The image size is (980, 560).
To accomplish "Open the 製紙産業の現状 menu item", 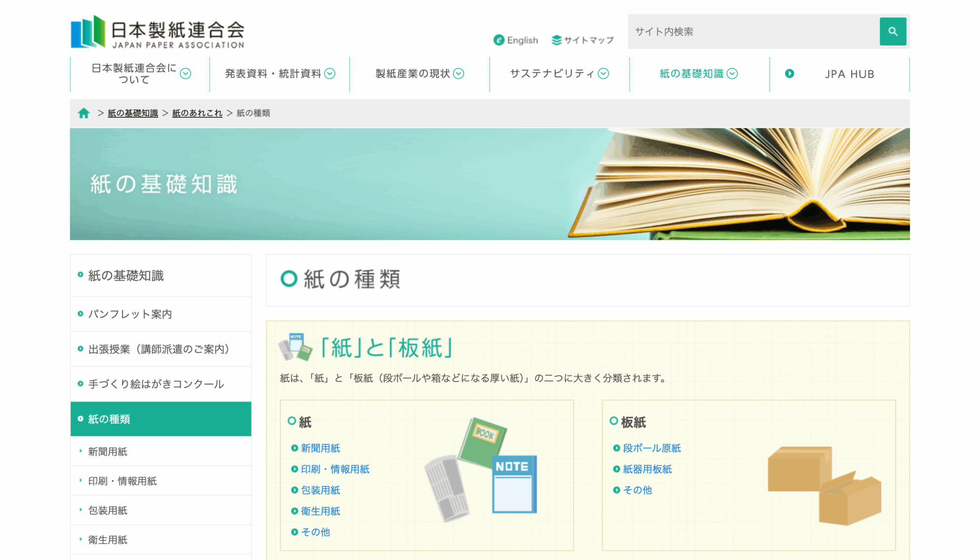I will click(x=413, y=74).
